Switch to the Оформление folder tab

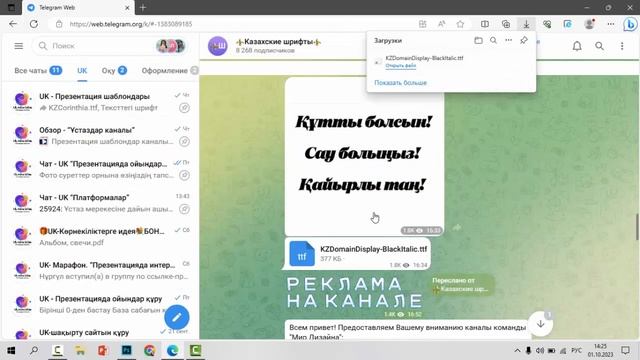(169, 71)
